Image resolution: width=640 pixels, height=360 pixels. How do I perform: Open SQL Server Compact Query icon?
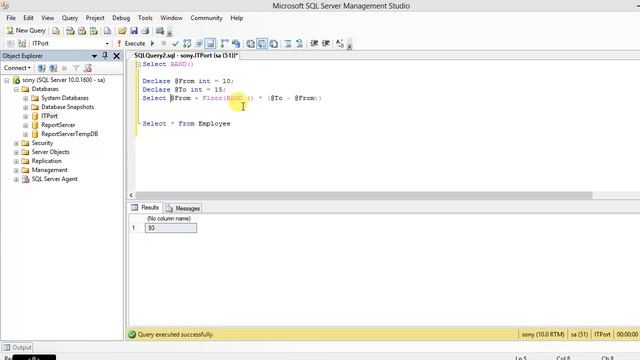click(107, 31)
